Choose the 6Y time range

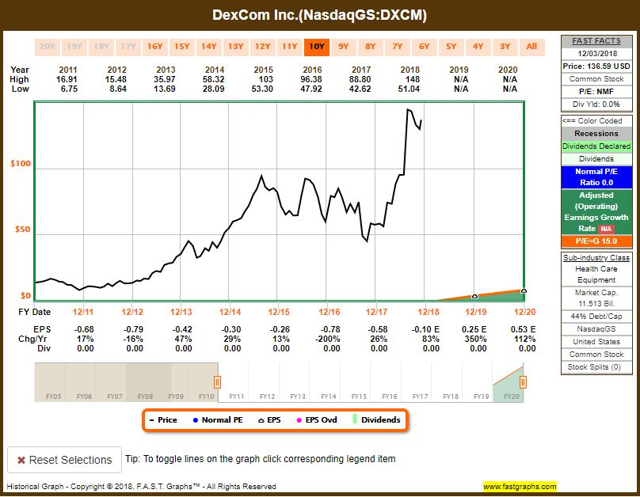(x=424, y=47)
